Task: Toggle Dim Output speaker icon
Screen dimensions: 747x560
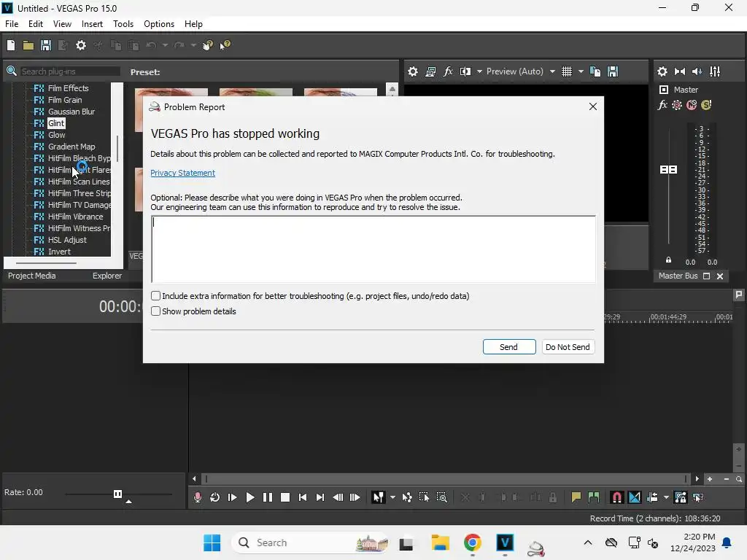Action: coord(697,71)
